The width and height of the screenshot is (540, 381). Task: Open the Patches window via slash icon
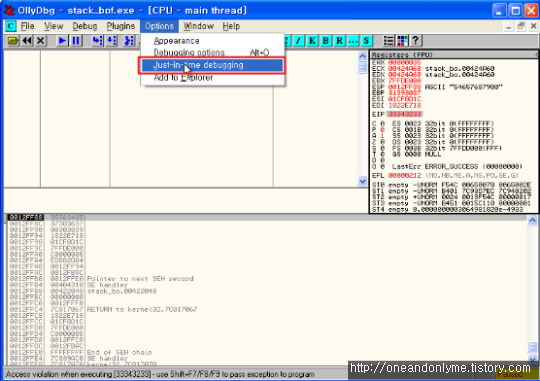coord(298,41)
